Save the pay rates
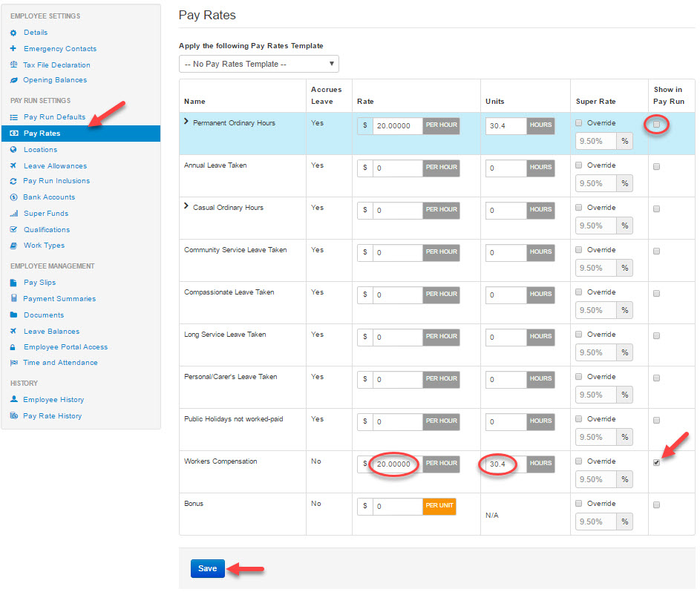Viewport: 700px width, 592px height. tap(207, 568)
